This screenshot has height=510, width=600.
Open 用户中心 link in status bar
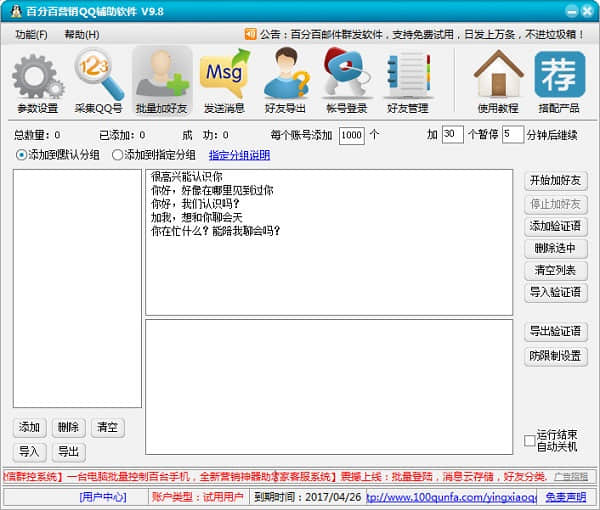coord(103,497)
